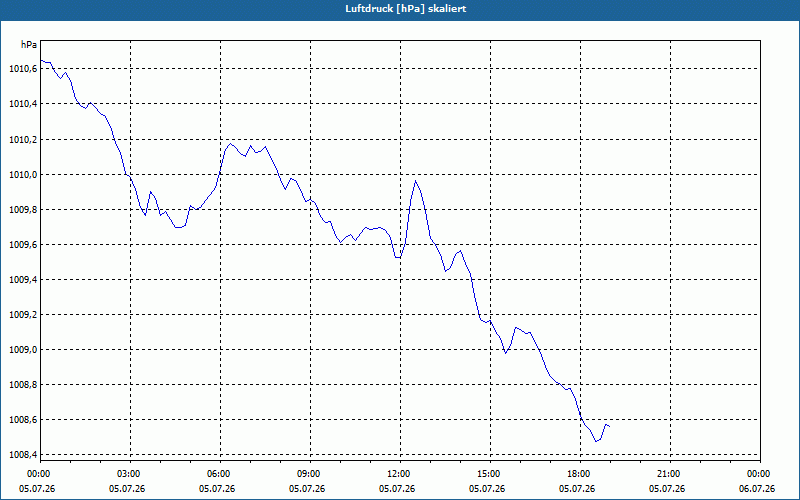The width and height of the screenshot is (800, 500).
Task: Click the pressure curve peak after 12:00
Action: click(x=416, y=181)
